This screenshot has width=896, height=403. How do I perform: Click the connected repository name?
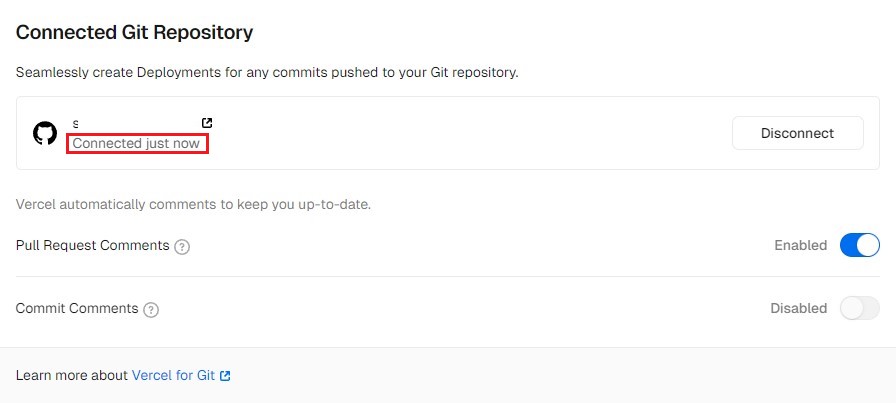76,123
